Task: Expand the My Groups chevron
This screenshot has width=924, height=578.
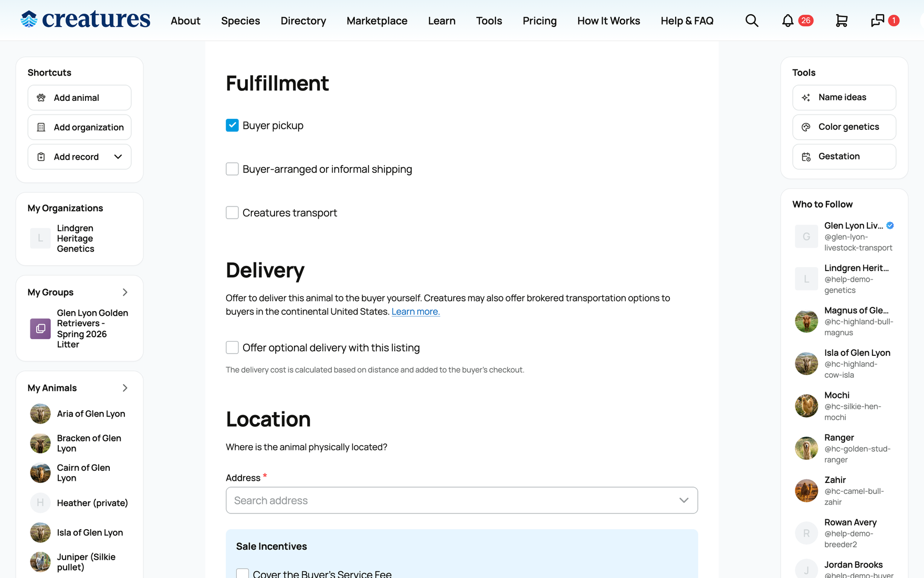Action: click(x=125, y=292)
